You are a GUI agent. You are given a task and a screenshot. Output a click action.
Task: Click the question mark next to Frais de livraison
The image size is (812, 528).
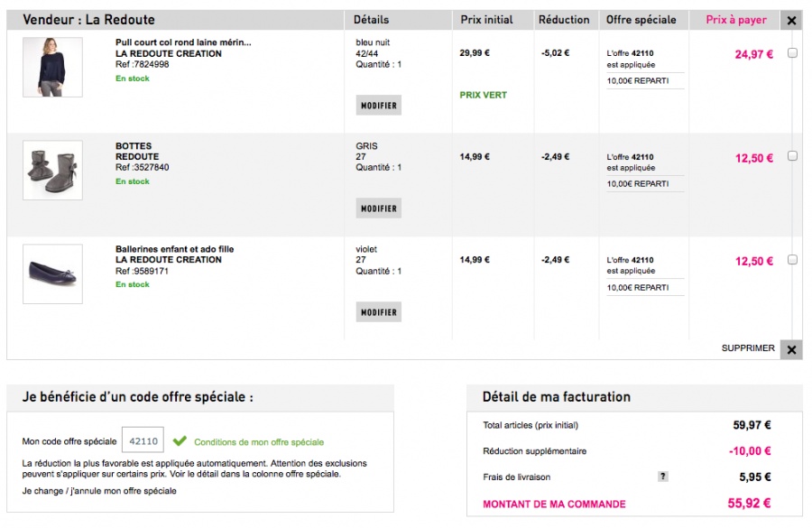[x=662, y=477]
